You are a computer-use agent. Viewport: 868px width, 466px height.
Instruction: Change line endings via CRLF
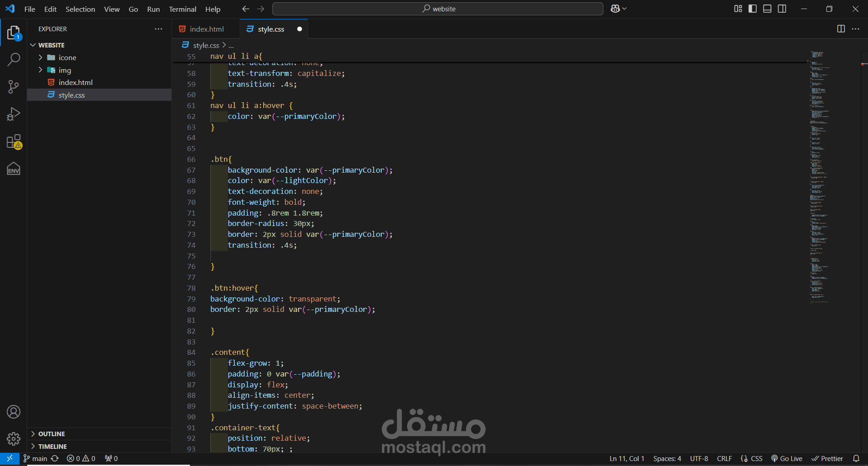pyautogui.click(x=724, y=458)
